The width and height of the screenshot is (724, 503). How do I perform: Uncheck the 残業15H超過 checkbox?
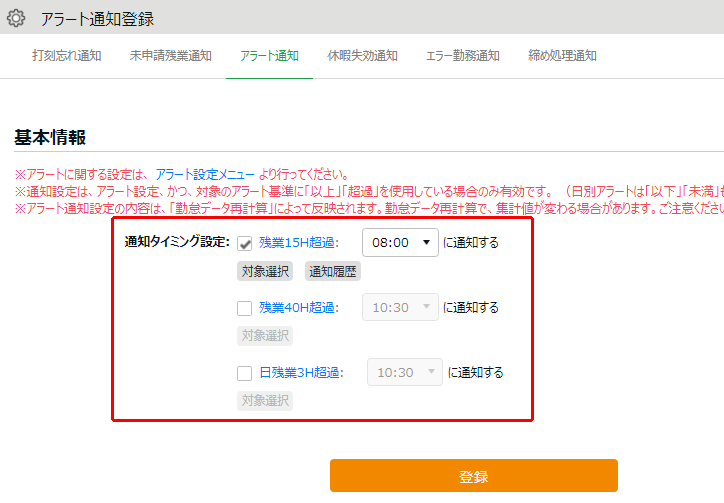[x=245, y=243]
